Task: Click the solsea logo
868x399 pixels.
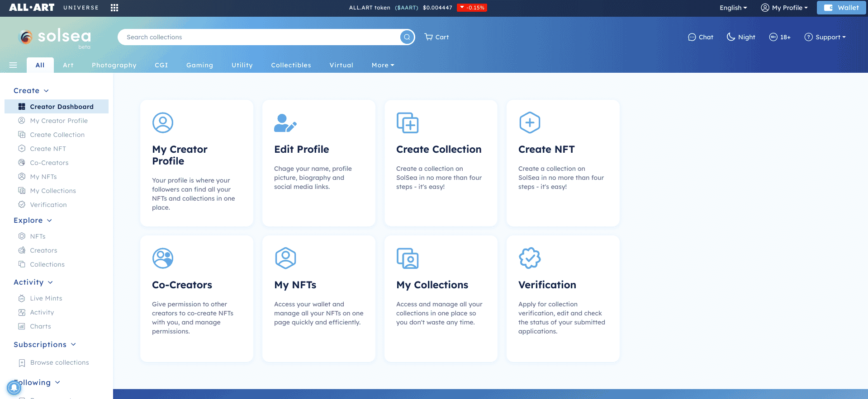Action: tap(55, 37)
